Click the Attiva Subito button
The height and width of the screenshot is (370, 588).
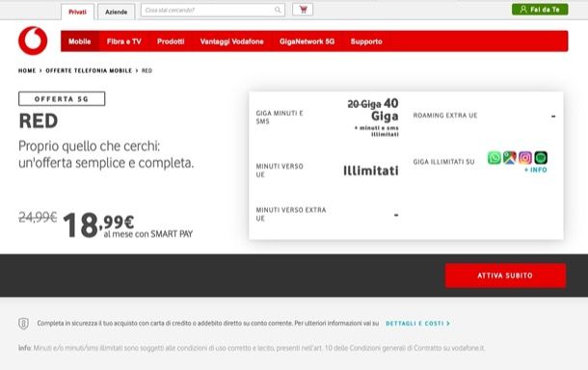[x=505, y=276]
